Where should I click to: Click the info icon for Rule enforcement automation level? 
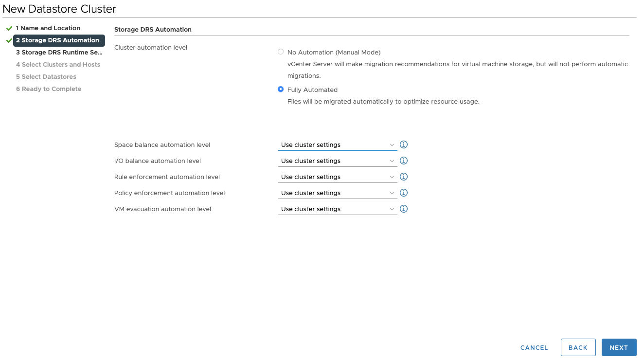point(403,177)
